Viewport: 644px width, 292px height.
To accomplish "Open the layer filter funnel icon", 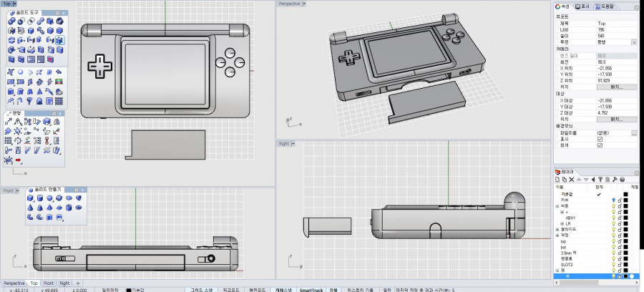I will coord(600,180).
